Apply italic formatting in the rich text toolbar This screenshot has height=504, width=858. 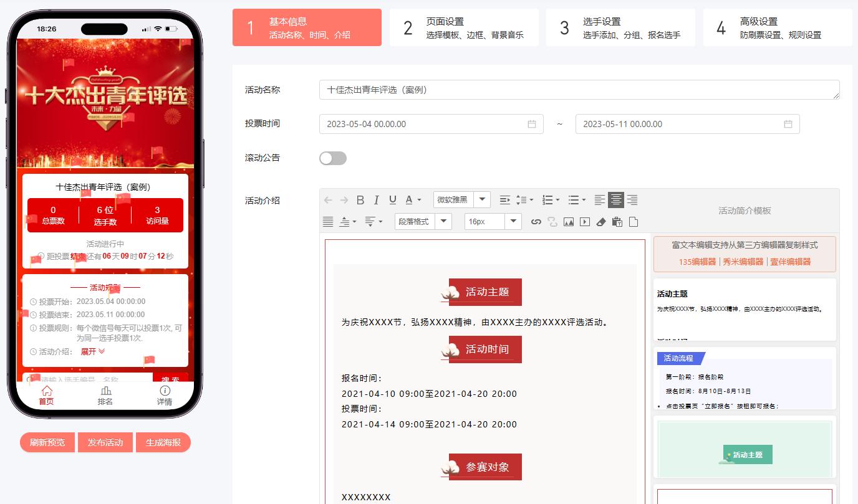[376, 200]
